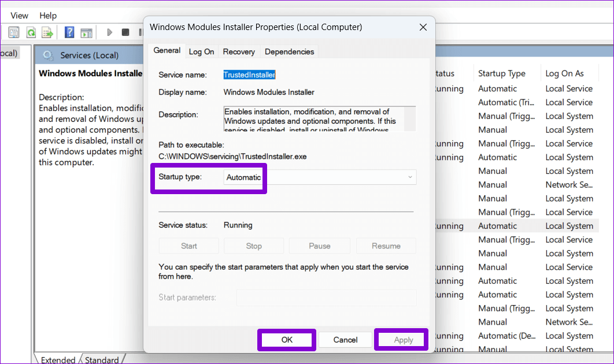Click inside the service Description text box
The width and height of the screenshot is (614, 364).
click(x=313, y=118)
